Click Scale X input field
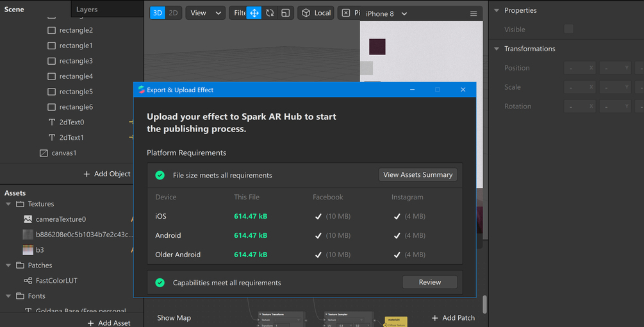Viewport: 644px width, 327px height. (x=579, y=87)
